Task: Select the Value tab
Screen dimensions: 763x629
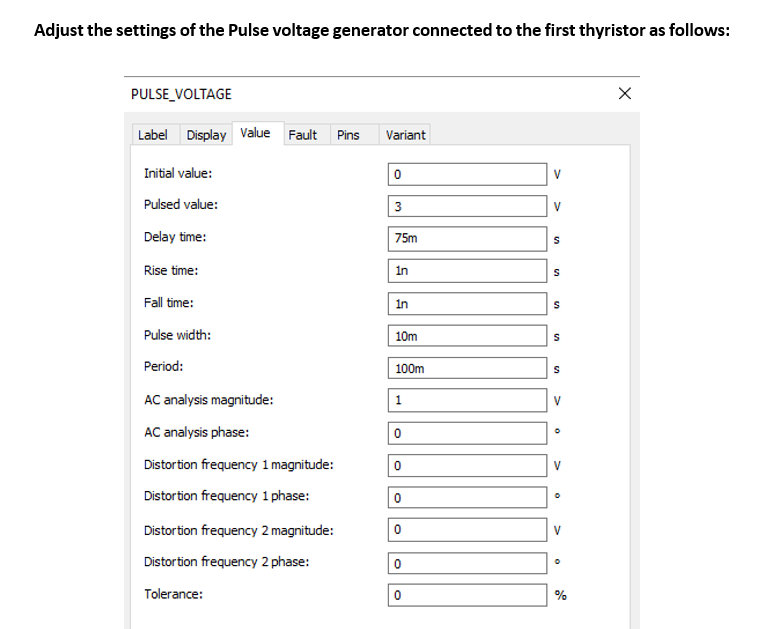Action: [255, 133]
